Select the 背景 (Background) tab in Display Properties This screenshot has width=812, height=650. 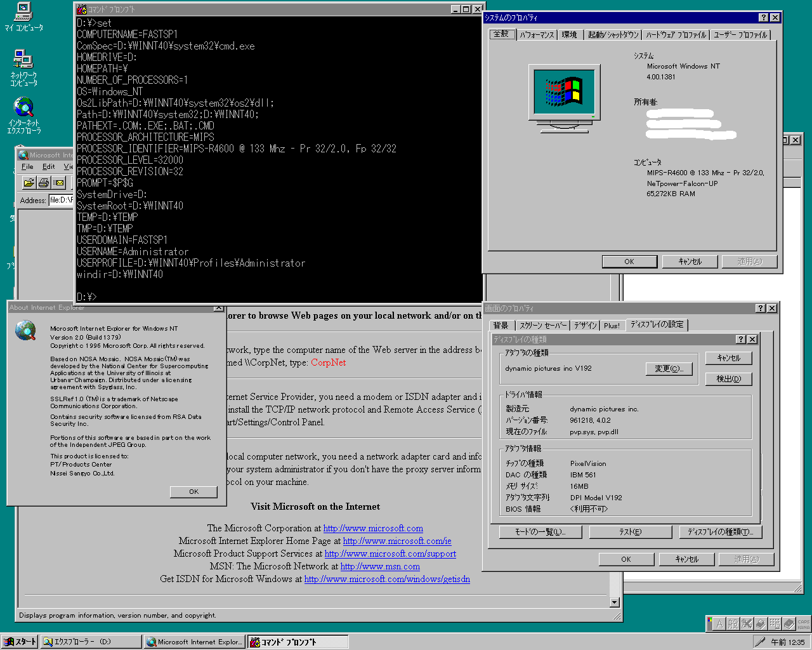coord(501,325)
